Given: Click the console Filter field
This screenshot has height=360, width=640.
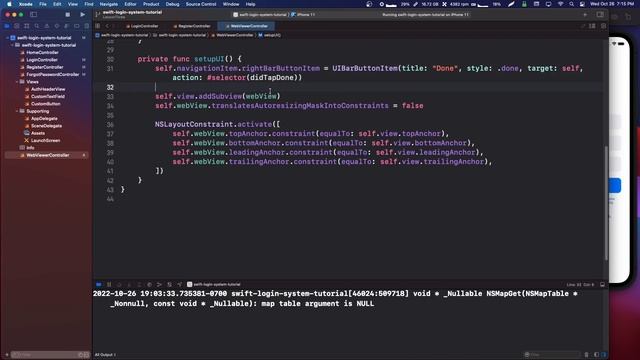Looking at the screenshot, I should coord(551,355).
